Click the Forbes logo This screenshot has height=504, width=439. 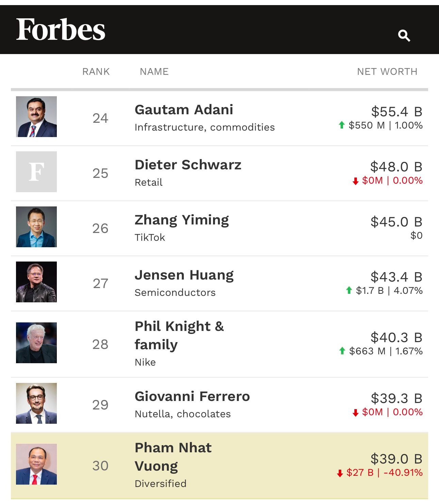61,30
